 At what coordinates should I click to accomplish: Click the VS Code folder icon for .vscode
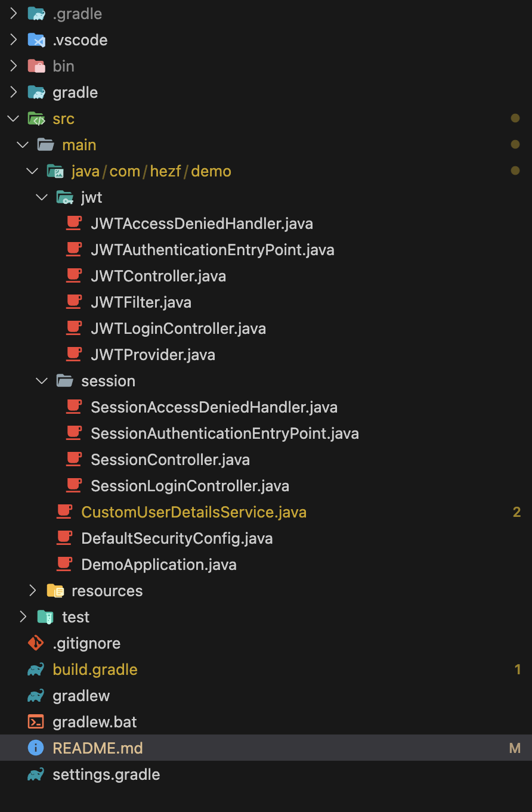click(36, 40)
